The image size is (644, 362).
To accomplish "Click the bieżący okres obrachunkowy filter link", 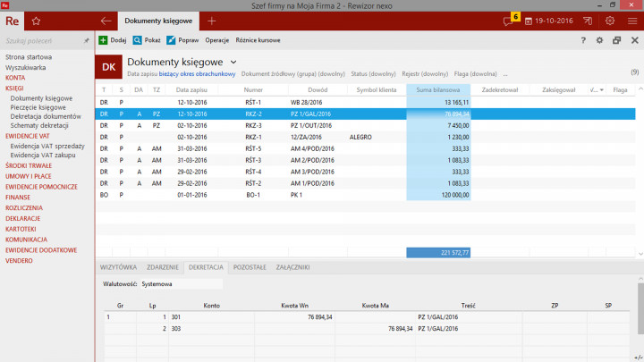I will [x=198, y=74].
